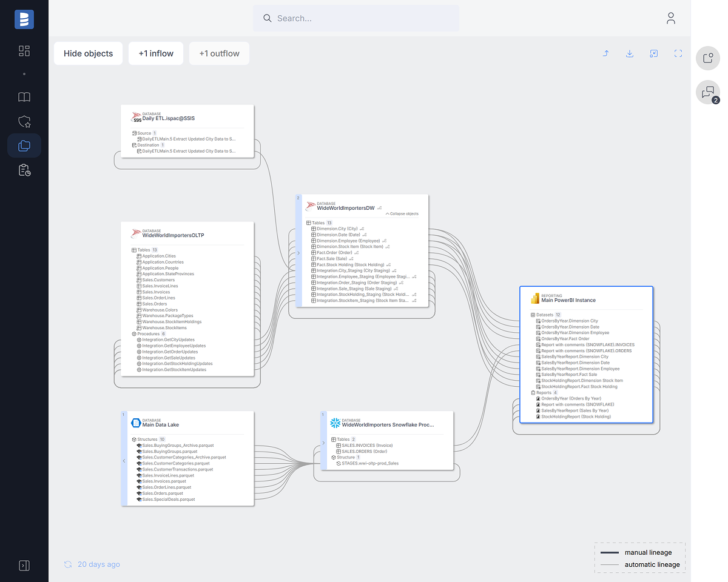Select the Main PowerBI Instance node title

pos(568,300)
